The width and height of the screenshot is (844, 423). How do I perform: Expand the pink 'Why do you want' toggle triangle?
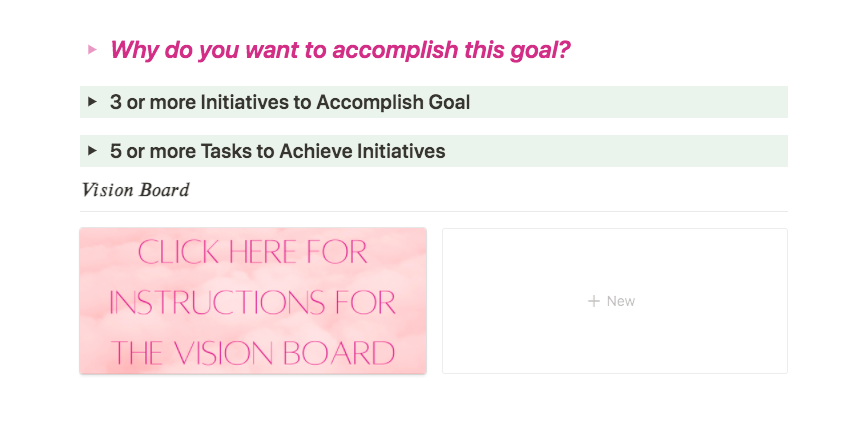click(x=92, y=49)
